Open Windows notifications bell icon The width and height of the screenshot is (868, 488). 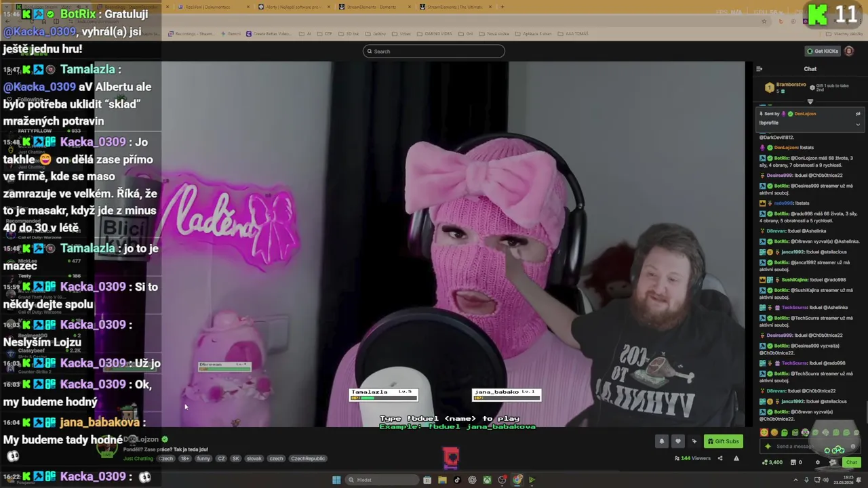(860, 480)
